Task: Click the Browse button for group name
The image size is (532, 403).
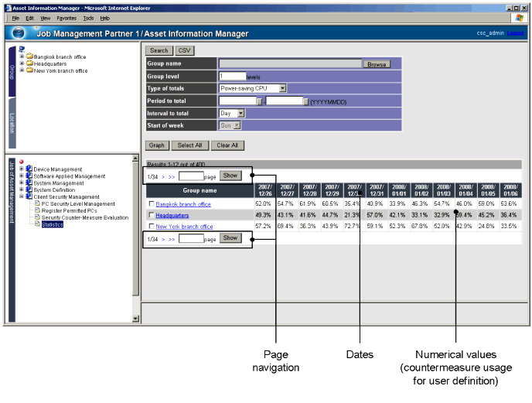Action: click(x=377, y=64)
